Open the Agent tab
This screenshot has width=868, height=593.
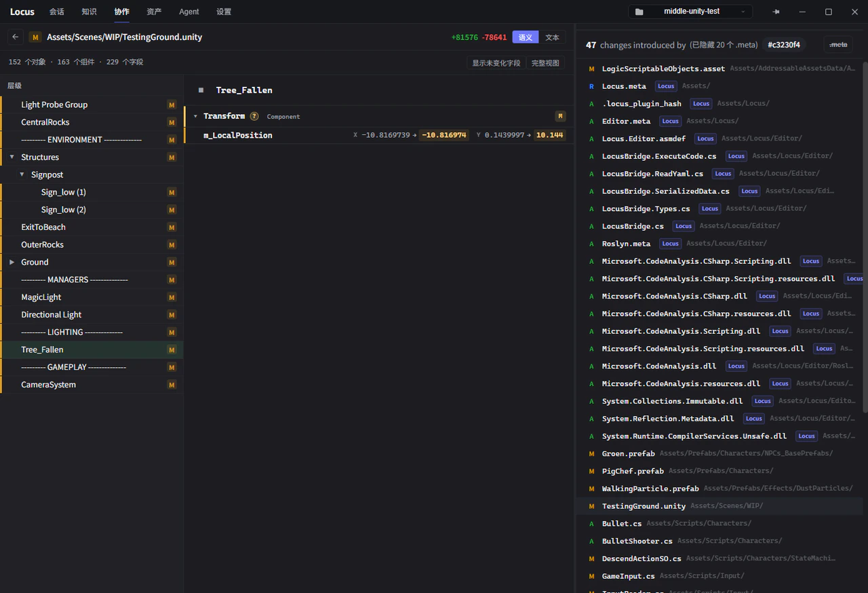pyautogui.click(x=189, y=12)
